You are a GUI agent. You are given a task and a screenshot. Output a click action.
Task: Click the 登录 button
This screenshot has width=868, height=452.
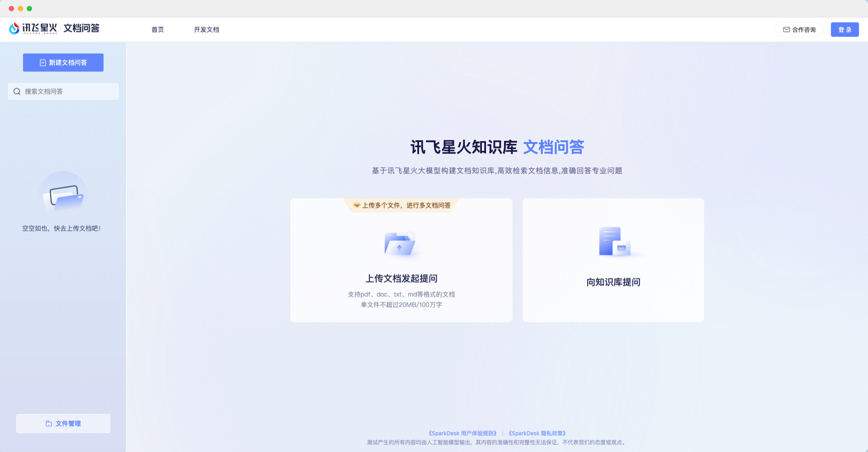(844, 29)
